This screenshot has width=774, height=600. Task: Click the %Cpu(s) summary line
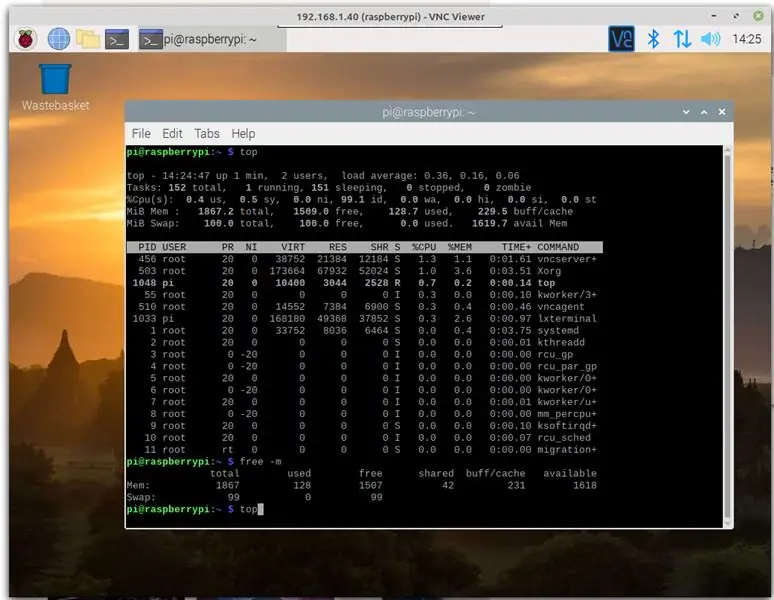click(361, 200)
